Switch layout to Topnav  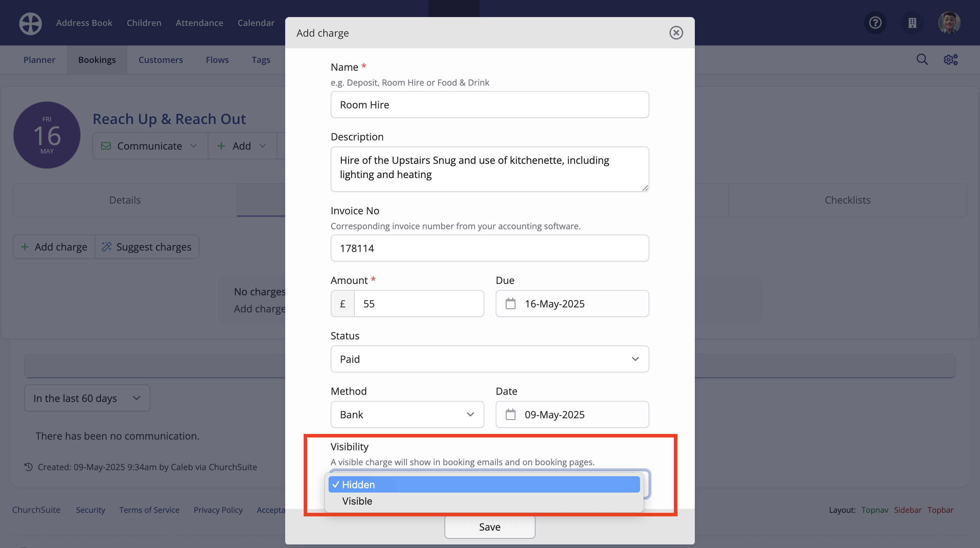(x=875, y=510)
